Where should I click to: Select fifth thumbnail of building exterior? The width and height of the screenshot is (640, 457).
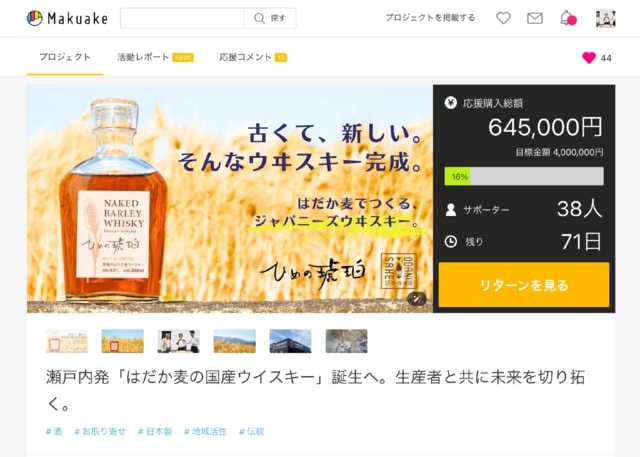pos(290,341)
